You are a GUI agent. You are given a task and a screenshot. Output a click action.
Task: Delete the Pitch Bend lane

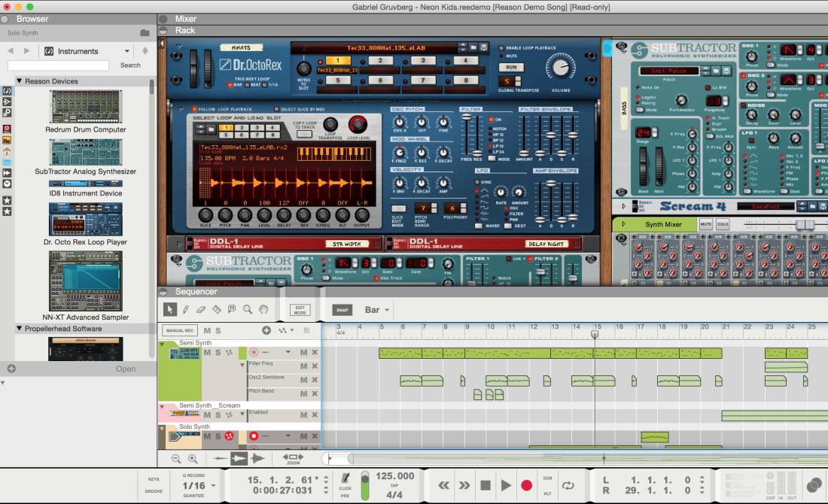(x=315, y=393)
